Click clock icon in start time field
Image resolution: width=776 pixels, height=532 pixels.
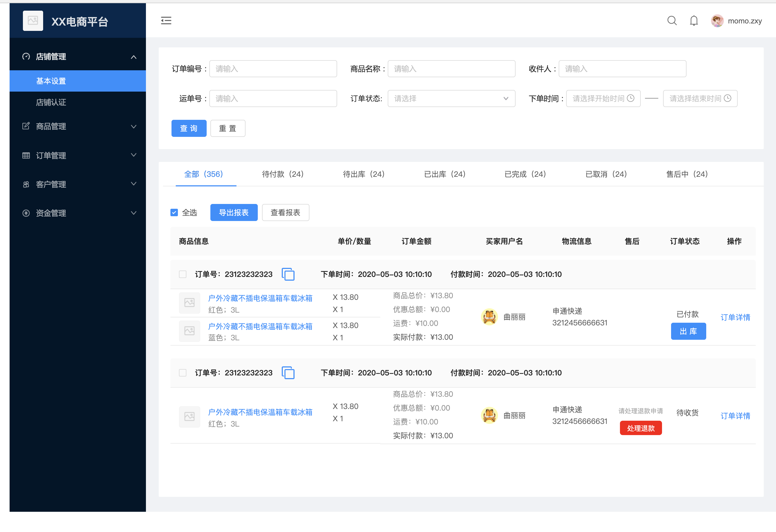630,98
